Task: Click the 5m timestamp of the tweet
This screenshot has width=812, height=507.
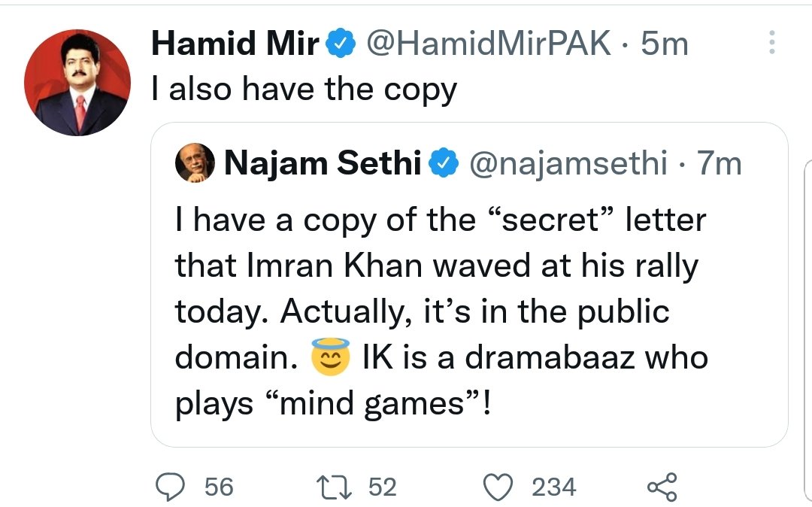Action: pyautogui.click(x=665, y=43)
